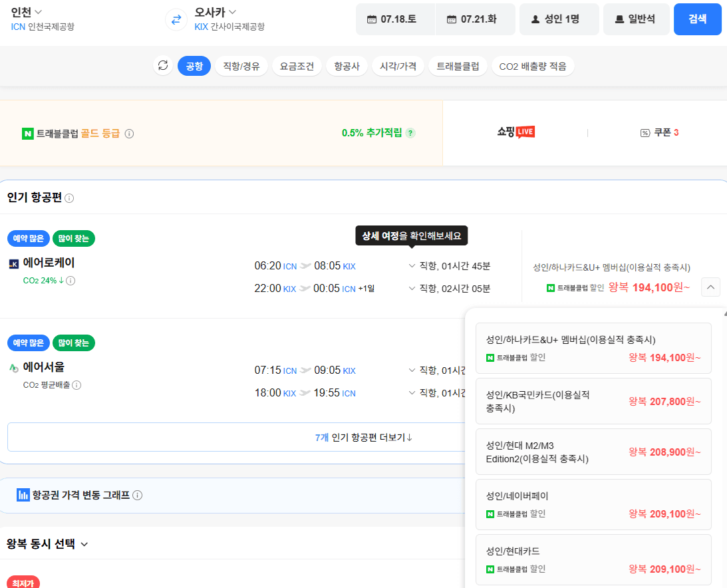Select the 트래블클럽 filter tab
The image size is (727, 588).
pos(458,66)
